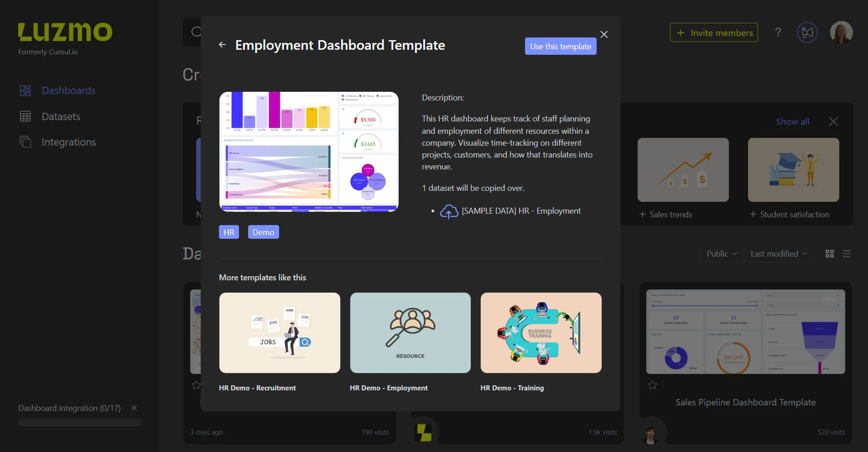Open the help question mark icon
Viewport: 868px width, 452px height.
[778, 32]
